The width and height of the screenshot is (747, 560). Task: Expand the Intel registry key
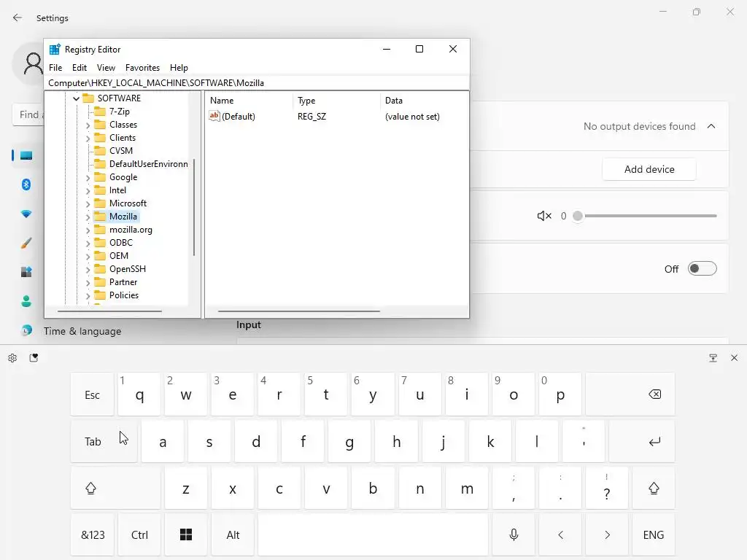tap(88, 191)
